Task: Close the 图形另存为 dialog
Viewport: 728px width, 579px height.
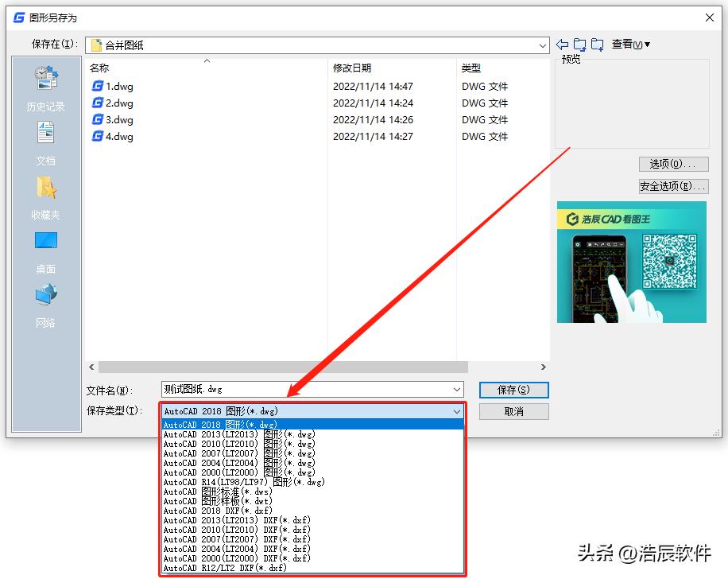Action: [x=710, y=17]
